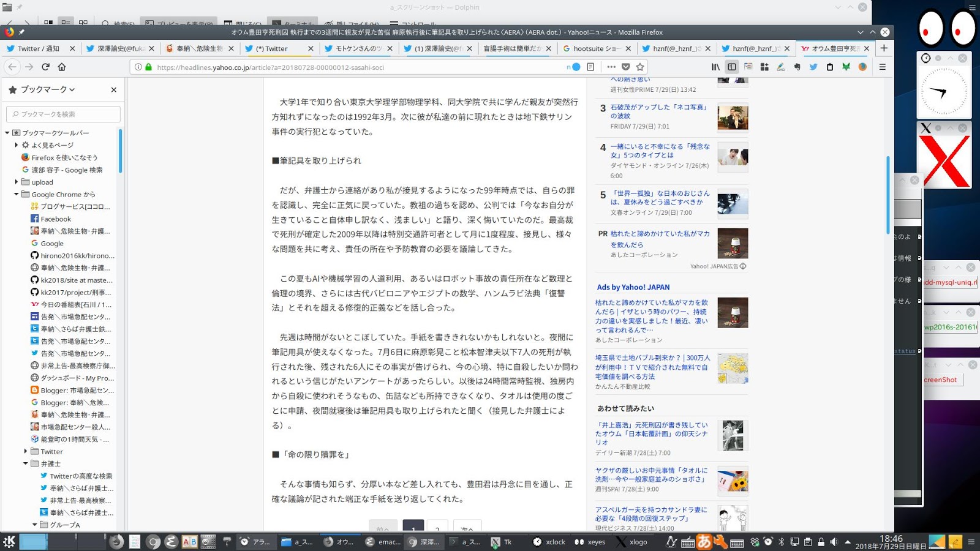Focus the ブックマークを検索 search field
980x551 pixels.
(63, 114)
